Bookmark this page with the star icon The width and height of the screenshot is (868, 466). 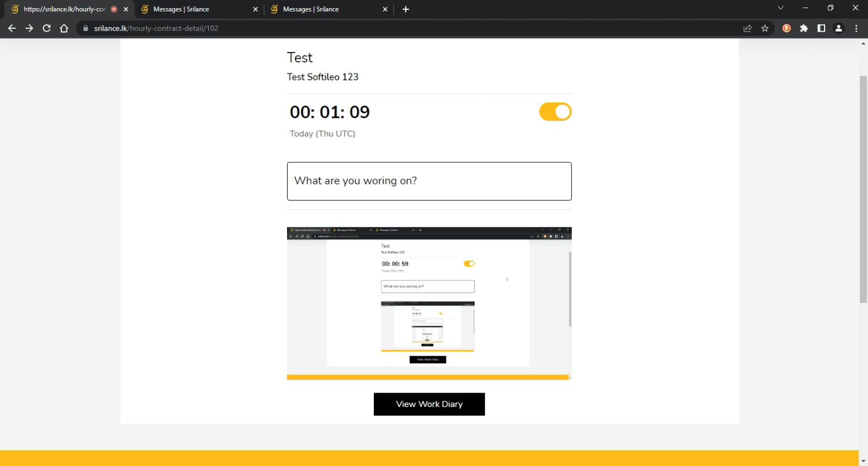pyautogui.click(x=765, y=28)
